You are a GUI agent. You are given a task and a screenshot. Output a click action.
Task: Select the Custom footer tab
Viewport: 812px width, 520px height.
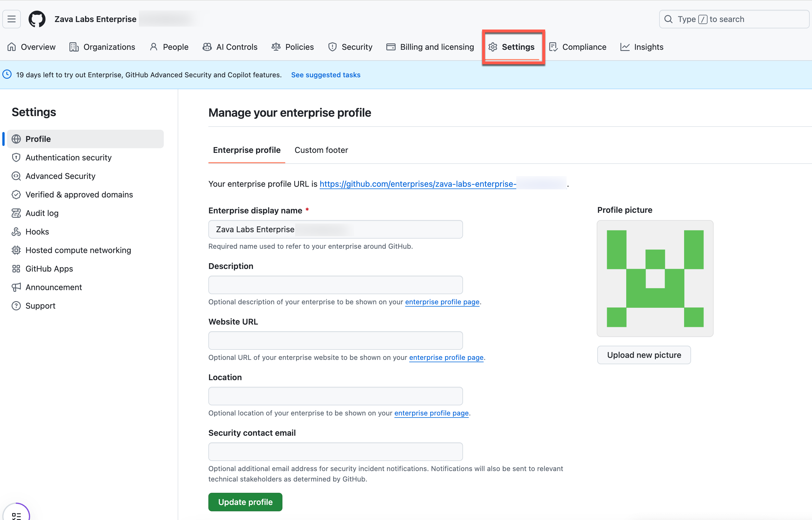[x=321, y=150]
